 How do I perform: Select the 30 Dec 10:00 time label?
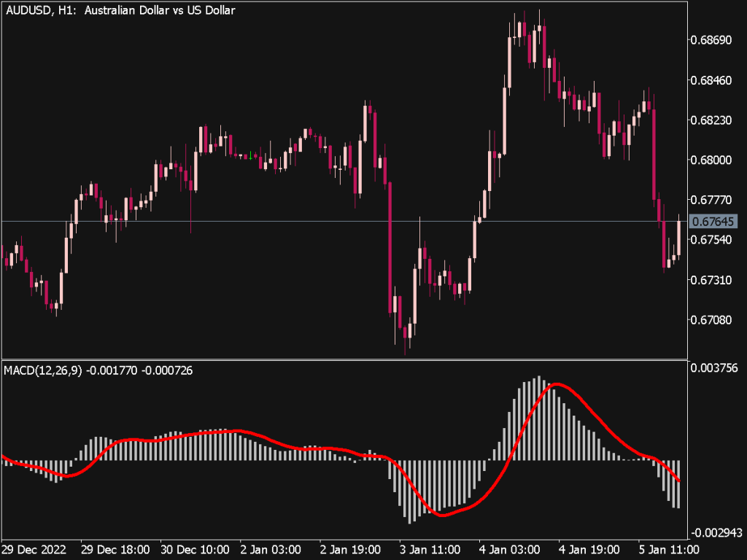click(194, 549)
